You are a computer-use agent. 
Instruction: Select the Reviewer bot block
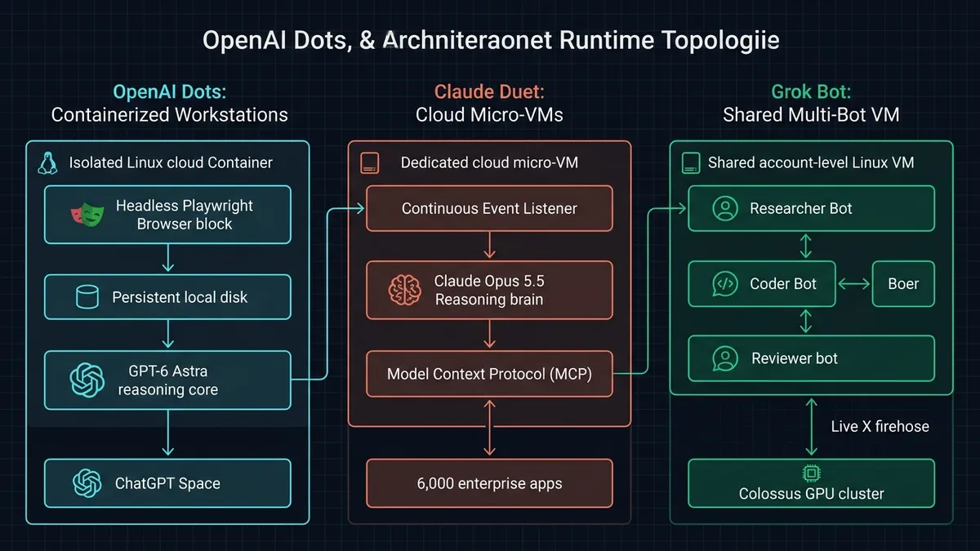pos(811,358)
